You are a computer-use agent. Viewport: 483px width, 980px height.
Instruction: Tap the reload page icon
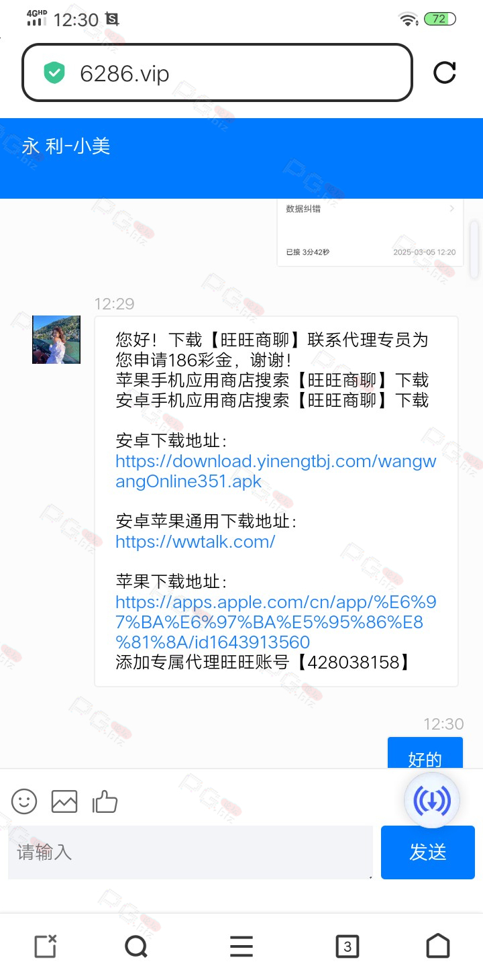(445, 72)
